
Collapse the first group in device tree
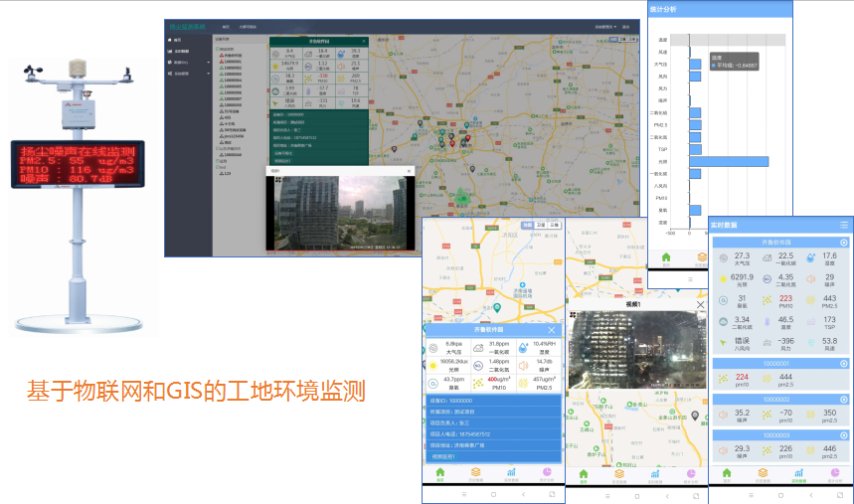pyautogui.click(x=218, y=49)
